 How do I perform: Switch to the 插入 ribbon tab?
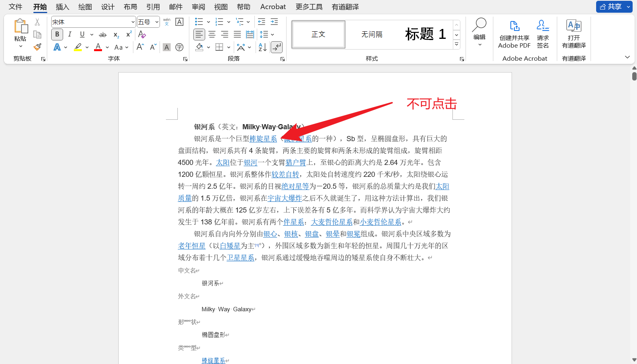62,6
